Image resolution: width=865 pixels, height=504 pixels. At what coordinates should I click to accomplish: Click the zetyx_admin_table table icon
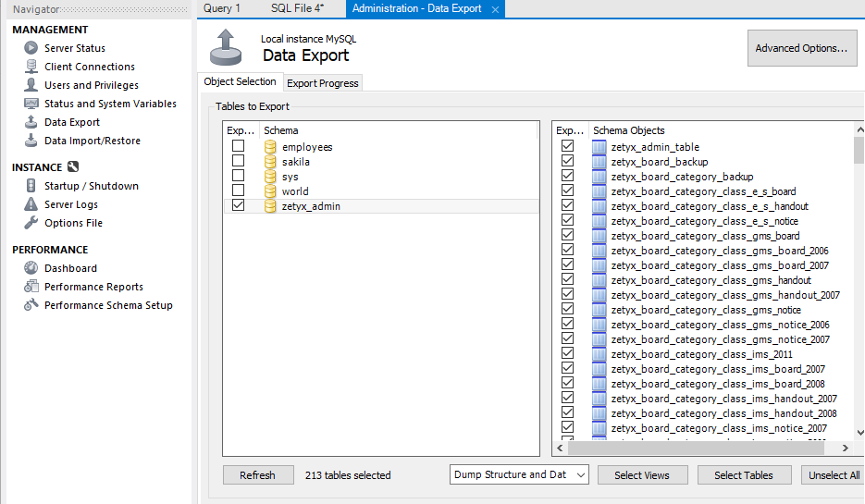(x=599, y=147)
